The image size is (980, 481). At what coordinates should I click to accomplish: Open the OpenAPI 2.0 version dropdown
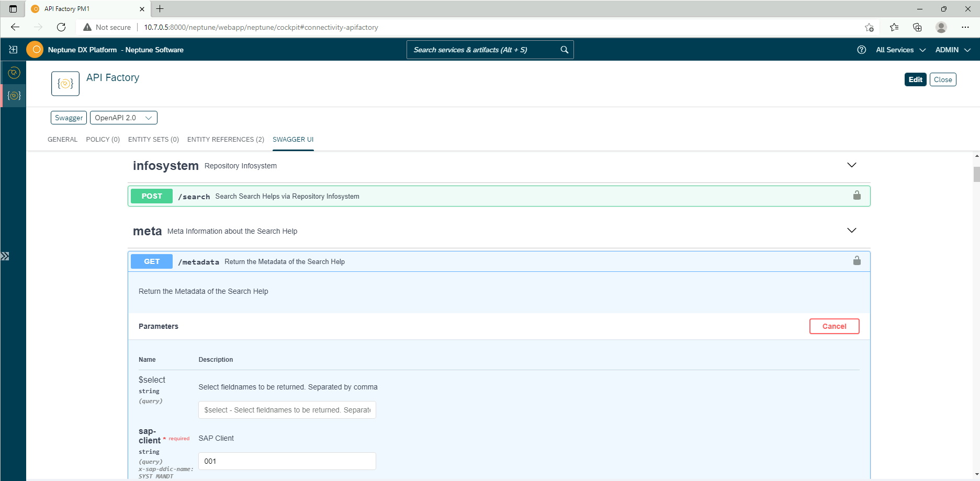tap(123, 118)
